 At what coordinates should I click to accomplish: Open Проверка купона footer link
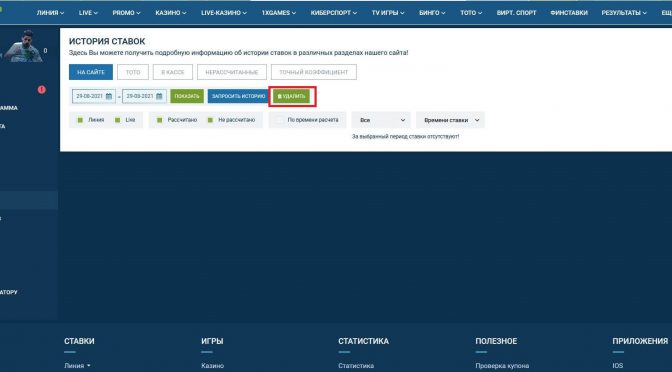[502, 366]
